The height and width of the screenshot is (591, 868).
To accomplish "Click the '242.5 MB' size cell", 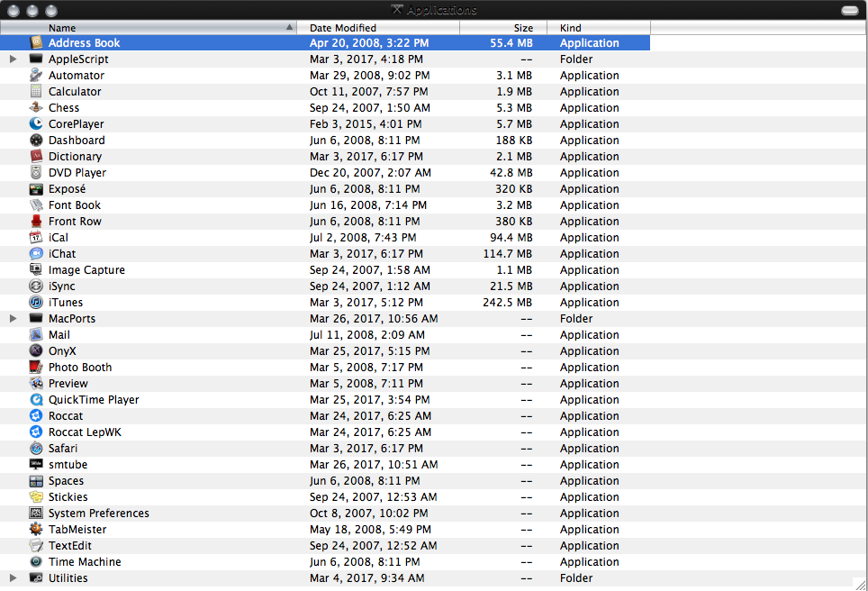I will click(x=507, y=303).
